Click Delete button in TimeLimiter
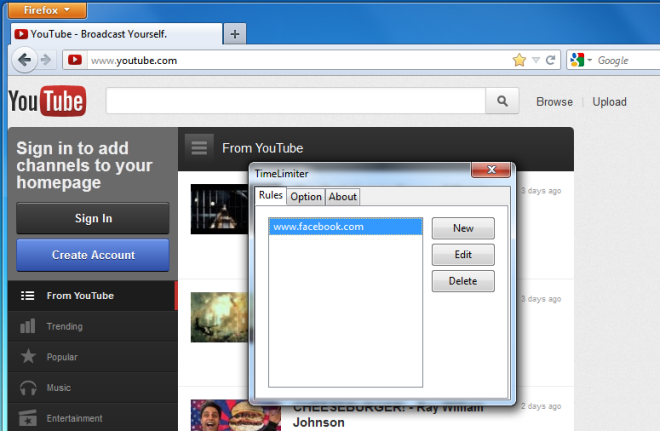The image size is (660, 431). [x=463, y=281]
